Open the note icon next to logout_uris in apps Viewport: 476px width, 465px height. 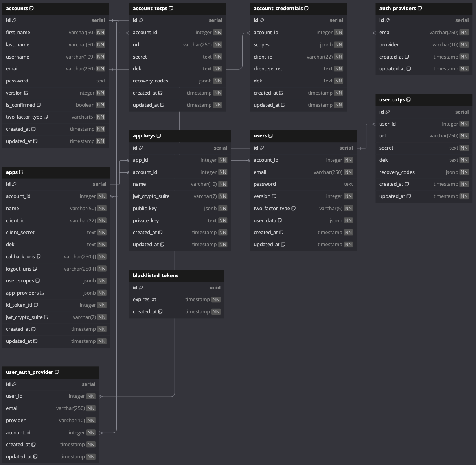pyautogui.click(x=35, y=269)
